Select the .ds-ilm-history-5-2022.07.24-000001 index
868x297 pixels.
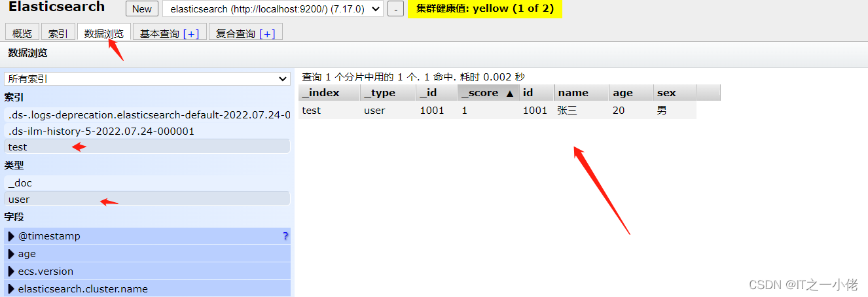[147, 131]
